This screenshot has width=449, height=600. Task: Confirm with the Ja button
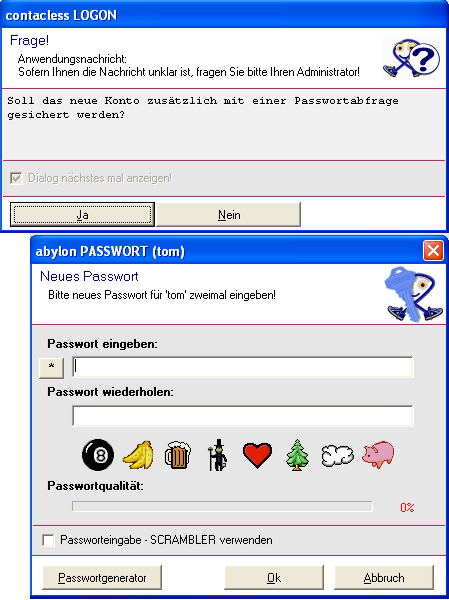[82, 215]
